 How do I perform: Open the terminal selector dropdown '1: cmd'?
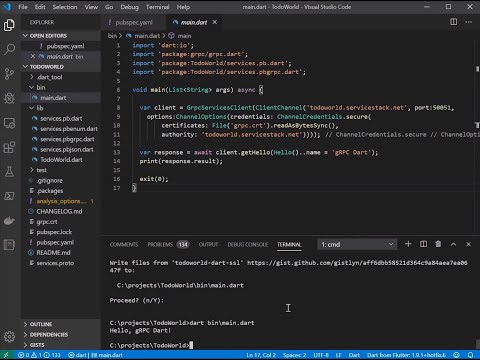click(x=357, y=245)
